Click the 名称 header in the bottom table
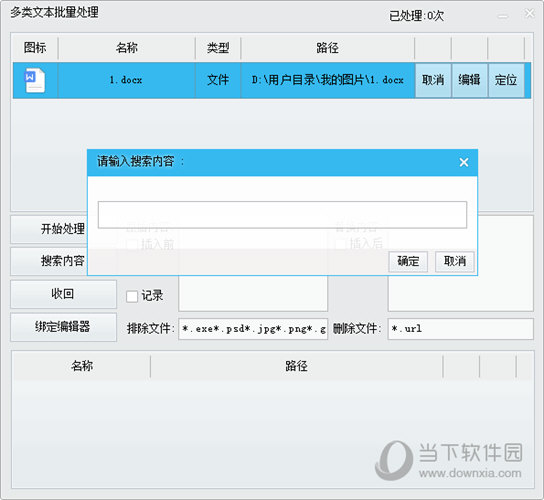Viewport: 544px width, 500px height. tap(82, 366)
